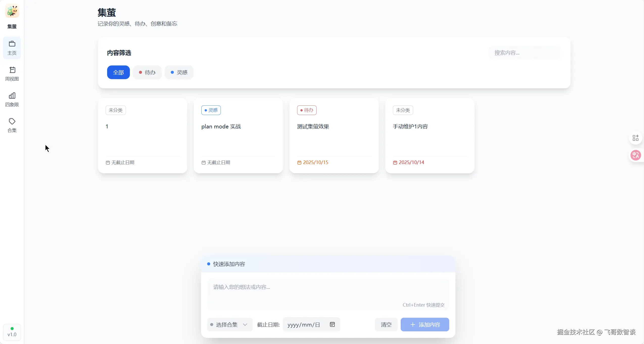Open the 测试集萤效果 todo card

pos(334,136)
